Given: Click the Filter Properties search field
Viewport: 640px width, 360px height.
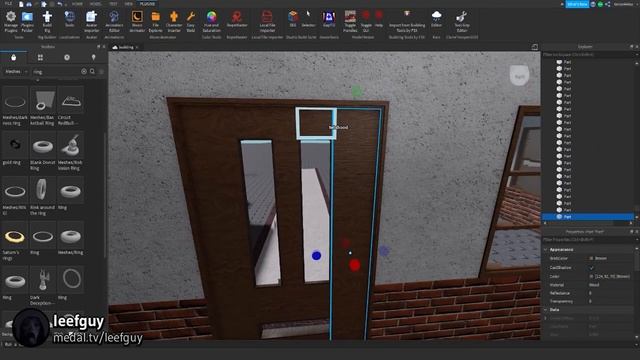Looking at the screenshot, I should pos(588,240).
